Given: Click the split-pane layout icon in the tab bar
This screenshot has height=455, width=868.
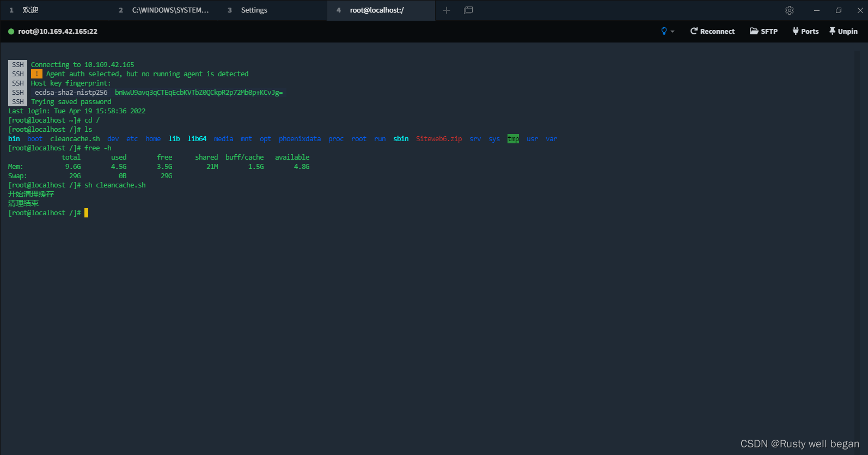Looking at the screenshot, I should [x=468, y=10].
